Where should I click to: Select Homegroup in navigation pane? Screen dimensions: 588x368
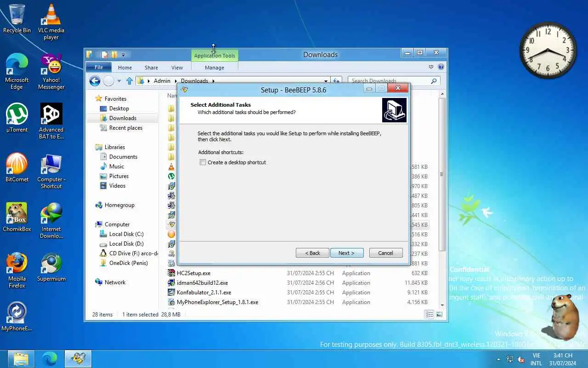tap(119, 205)
